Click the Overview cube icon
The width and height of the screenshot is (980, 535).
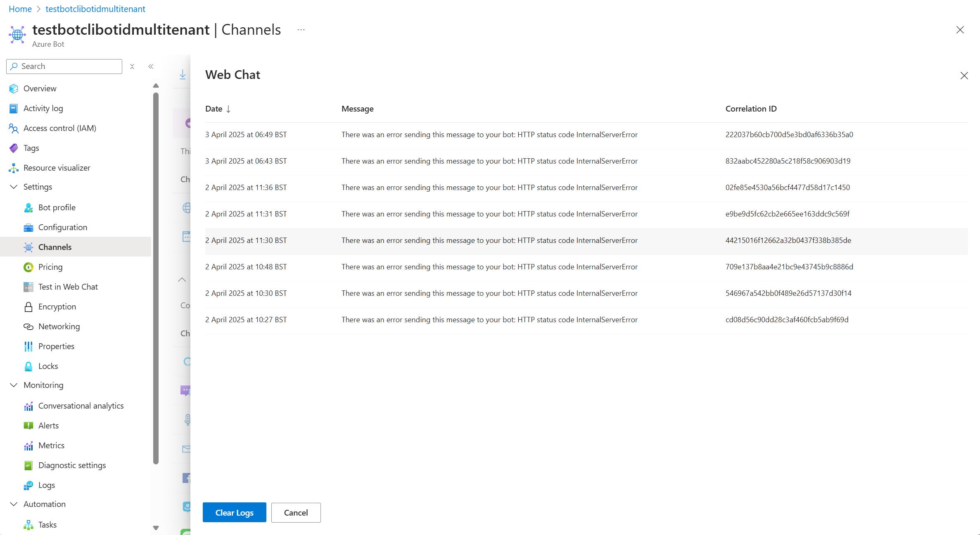click(14, 88)
